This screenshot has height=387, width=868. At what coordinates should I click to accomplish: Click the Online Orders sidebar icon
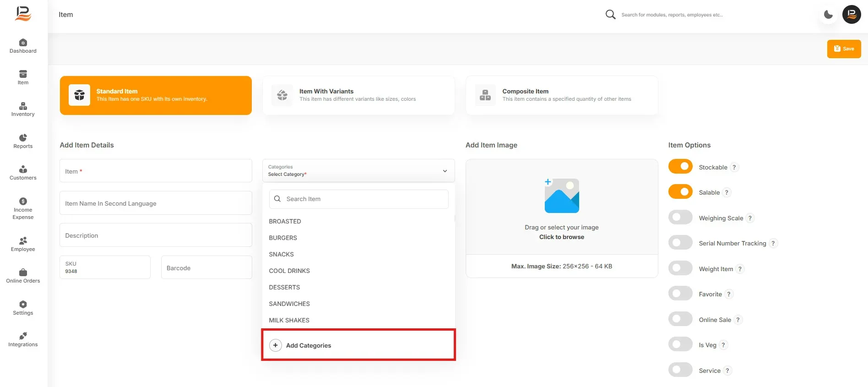pyautogui.click(x=23, y=273)
